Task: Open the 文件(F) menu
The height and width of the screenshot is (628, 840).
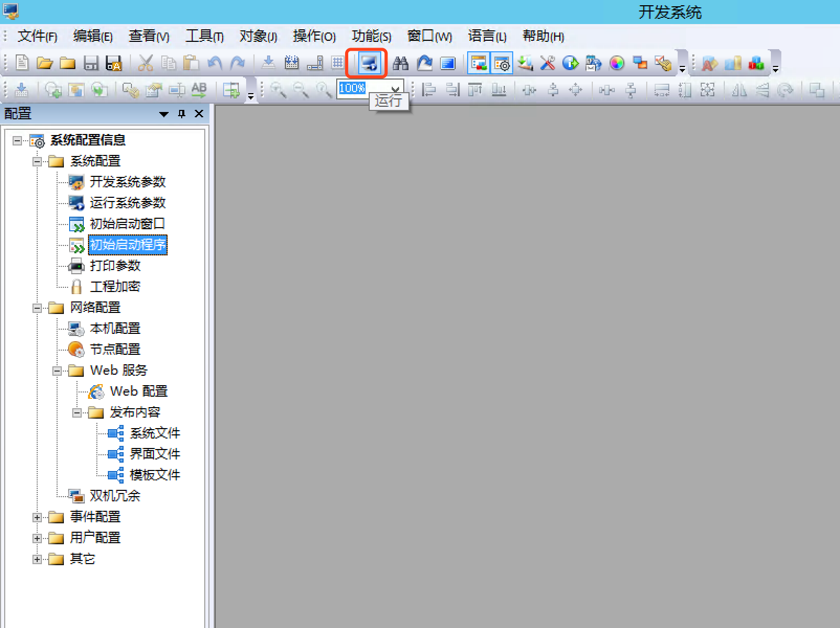Action: (37, 36)
